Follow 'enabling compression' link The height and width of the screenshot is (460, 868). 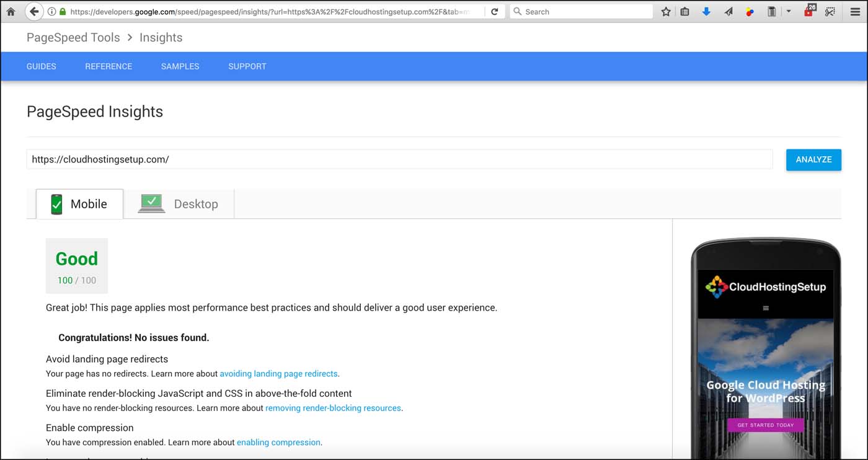(x=278, y=443)
